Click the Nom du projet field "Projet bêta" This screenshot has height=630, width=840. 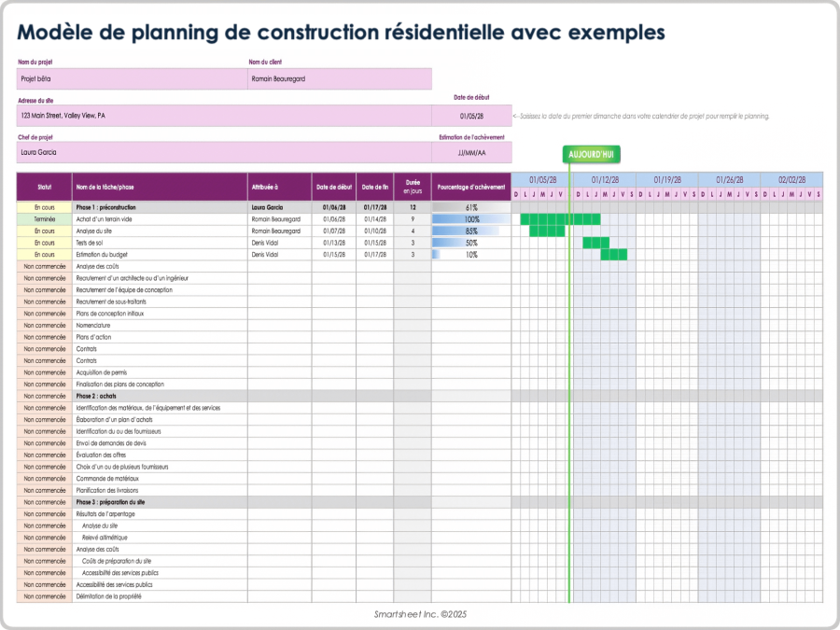pos(132,78)
